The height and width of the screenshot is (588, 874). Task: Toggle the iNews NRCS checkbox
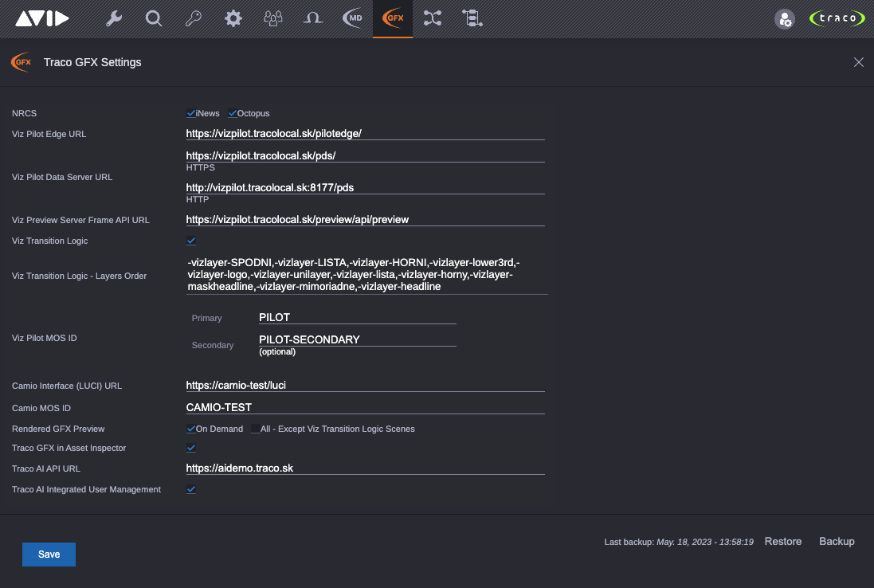point(190,113)
